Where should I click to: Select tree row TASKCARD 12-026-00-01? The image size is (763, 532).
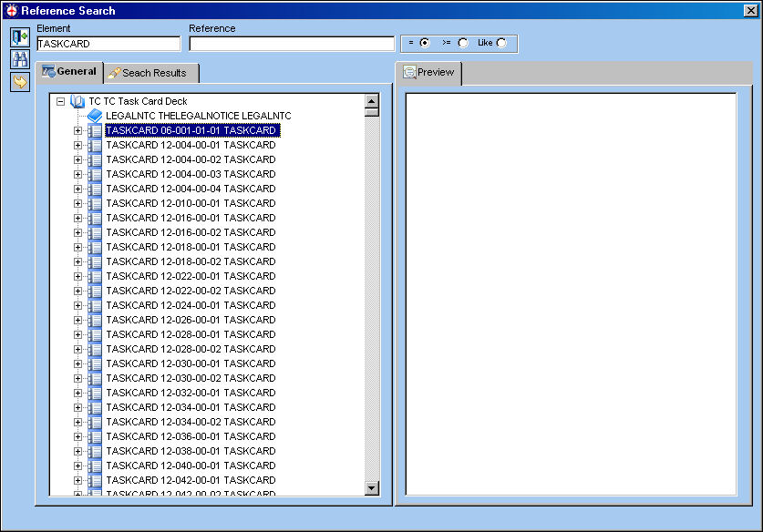(191, 320)
